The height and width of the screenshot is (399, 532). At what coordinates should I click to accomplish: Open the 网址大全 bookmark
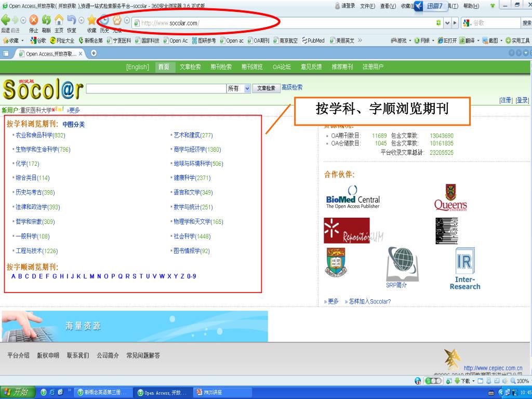point(62,41)
